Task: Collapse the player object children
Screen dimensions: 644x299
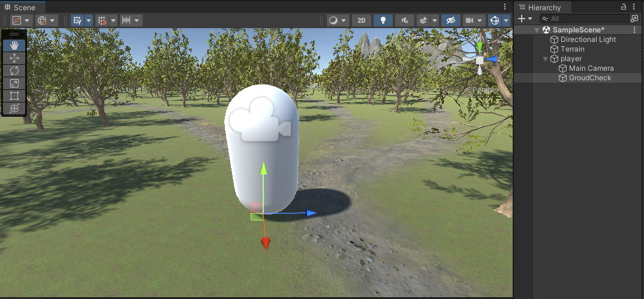Action: point(546,59)
